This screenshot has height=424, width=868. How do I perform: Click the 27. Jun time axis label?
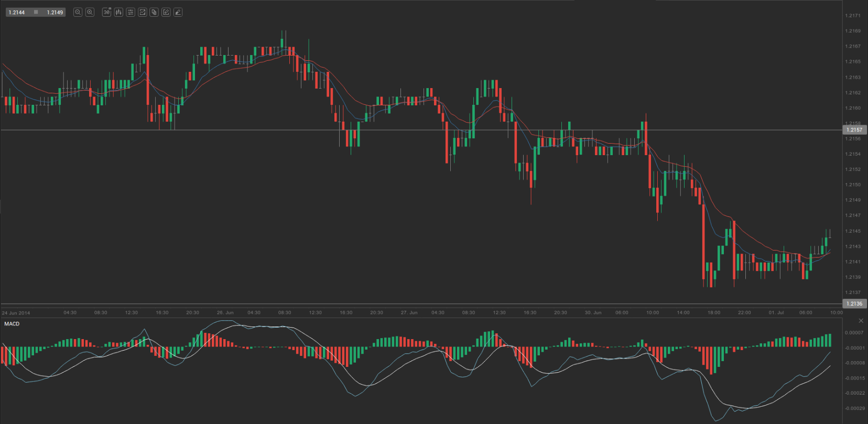pyautogui.click(x=409, y=313)
